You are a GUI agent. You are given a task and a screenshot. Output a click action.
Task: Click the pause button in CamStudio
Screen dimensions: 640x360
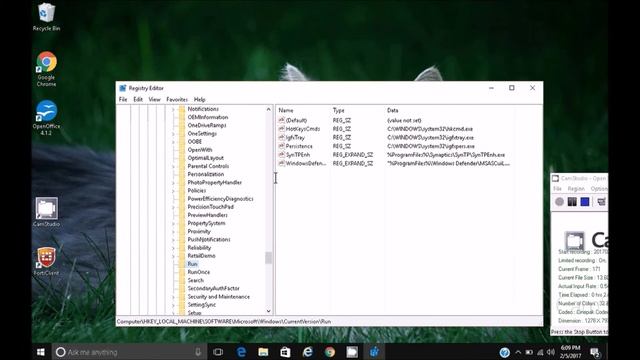572,202
